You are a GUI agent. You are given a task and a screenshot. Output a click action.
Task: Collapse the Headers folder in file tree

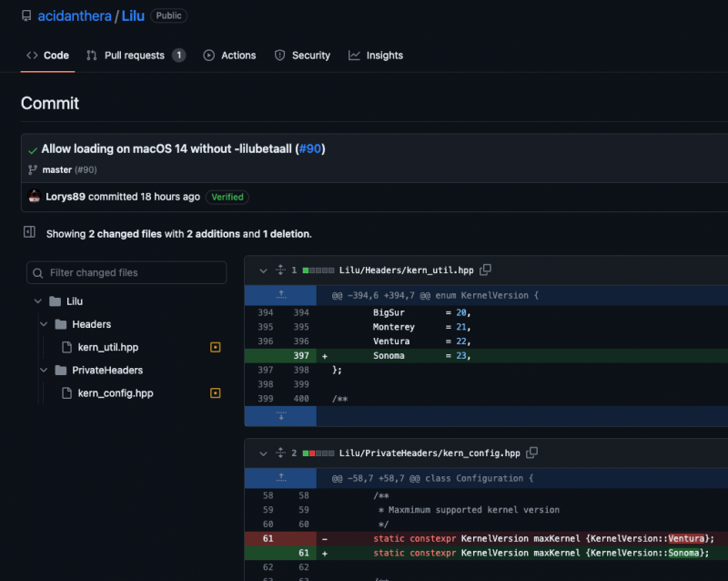click(x=44, y=324)
